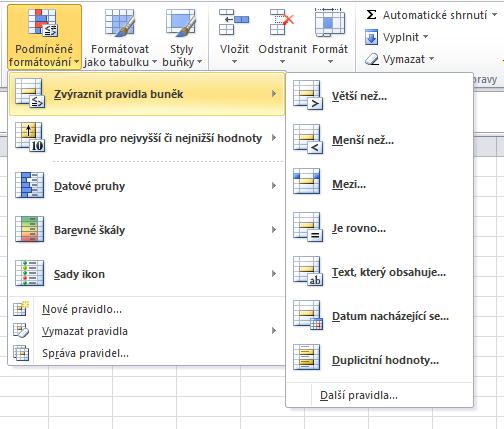
Task: Select Datum nacházející se... rule
Action: point(380,316)
